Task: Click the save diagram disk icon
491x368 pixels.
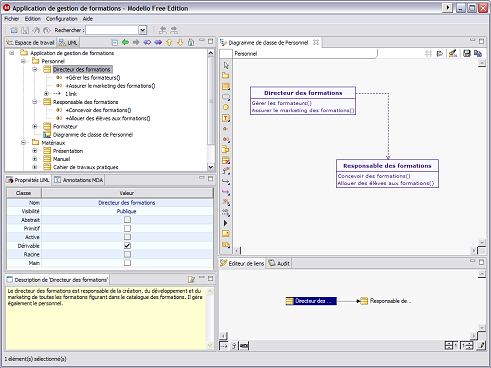Action: tap(467, 53)
